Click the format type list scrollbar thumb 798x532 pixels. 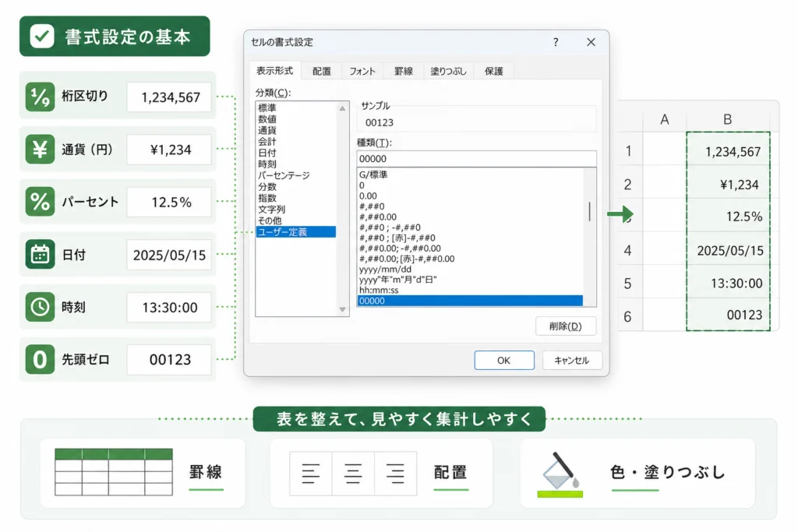(590, 212)
